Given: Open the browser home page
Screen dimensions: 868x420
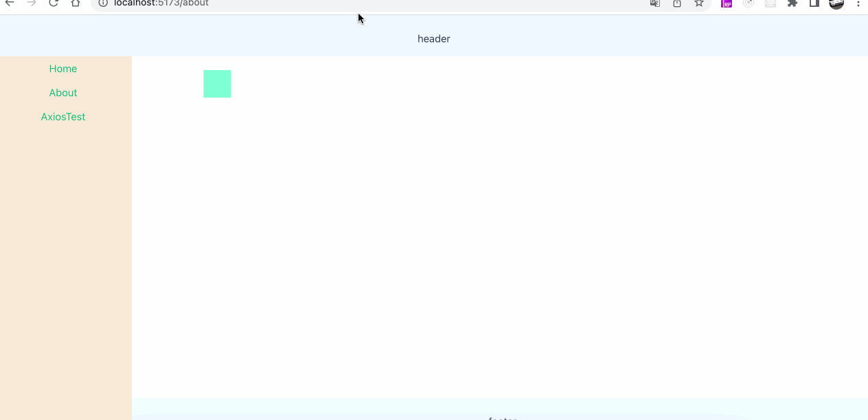Looking at the screenshot, I should pyautogui.click(x=76, y=3).
